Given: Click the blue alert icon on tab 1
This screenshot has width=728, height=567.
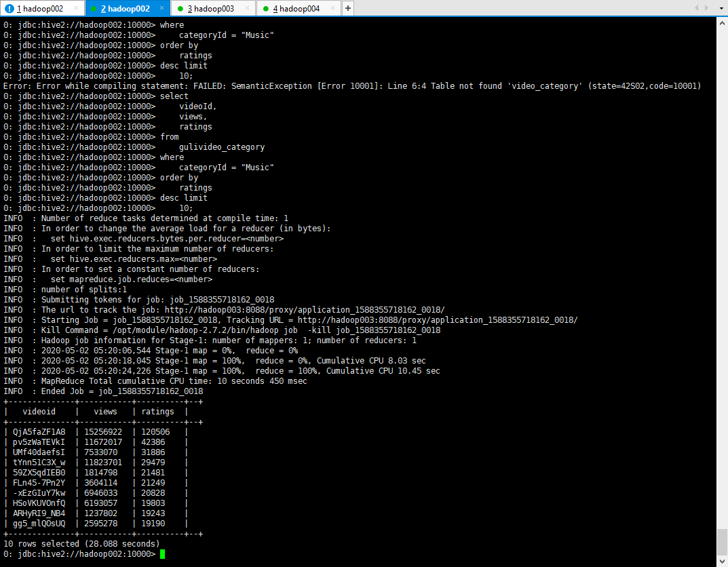Looking at the screenshot, I should (x=9, y=8).
